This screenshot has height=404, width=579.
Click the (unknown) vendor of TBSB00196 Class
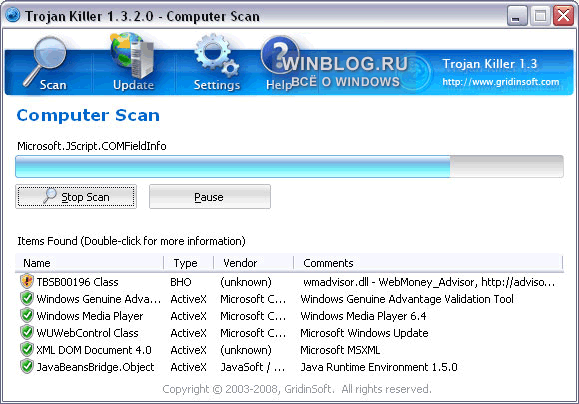pos(246,282)
